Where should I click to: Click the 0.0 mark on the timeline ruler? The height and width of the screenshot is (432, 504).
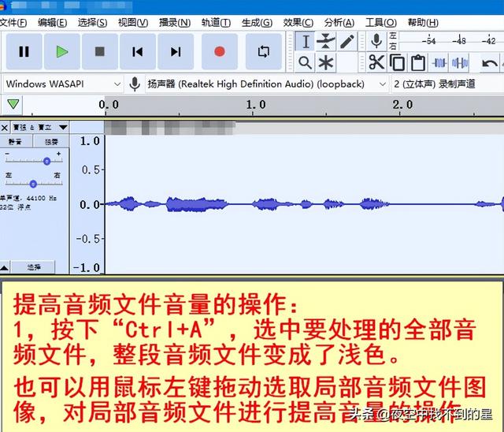tap(109, 105)
